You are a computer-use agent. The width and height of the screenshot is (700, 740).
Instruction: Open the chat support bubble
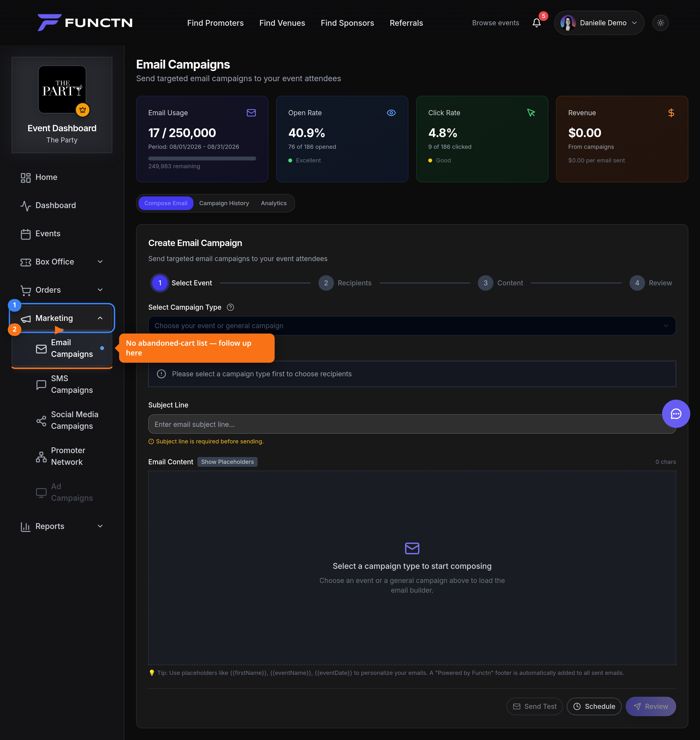tap(676, 414)
